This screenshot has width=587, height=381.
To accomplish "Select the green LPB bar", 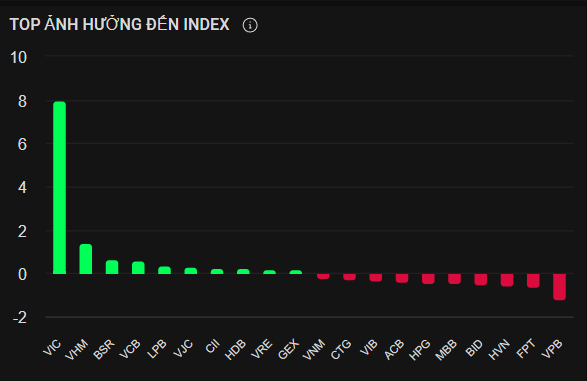I will click(x=164, y=270).
